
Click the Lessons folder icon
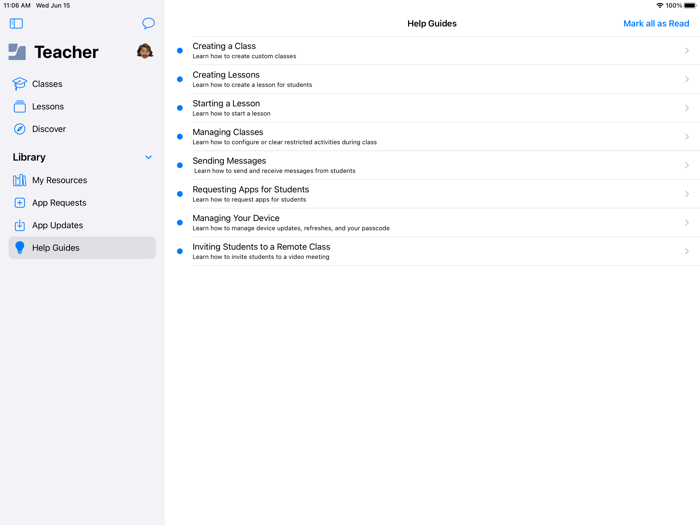point(20,106)
